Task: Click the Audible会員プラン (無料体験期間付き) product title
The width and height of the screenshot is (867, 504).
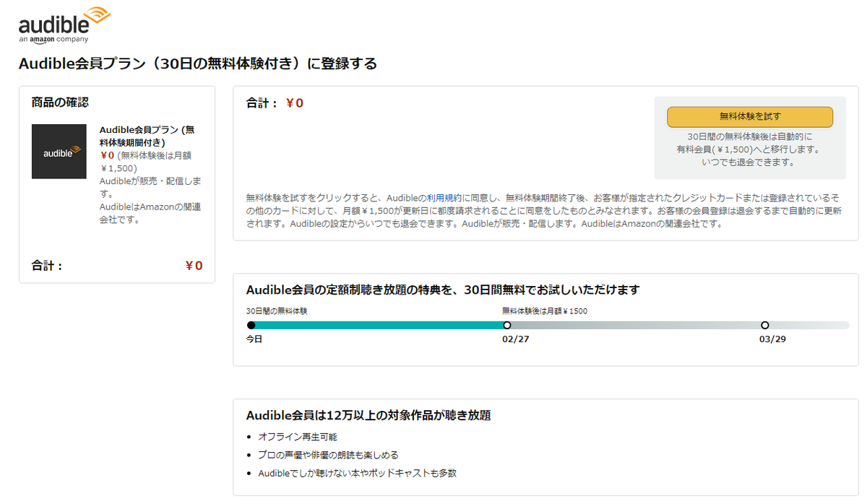Action: pyautogui.click(x=147, y=136)
